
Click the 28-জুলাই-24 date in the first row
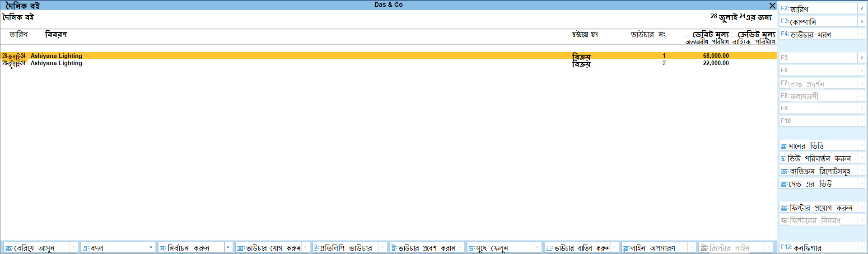pos(14,56)
